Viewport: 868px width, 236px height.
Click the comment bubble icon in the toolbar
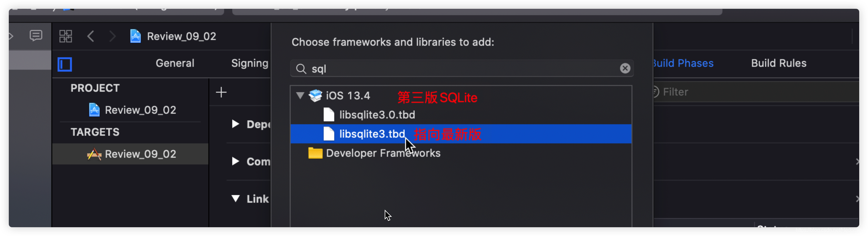pos(36,36)
